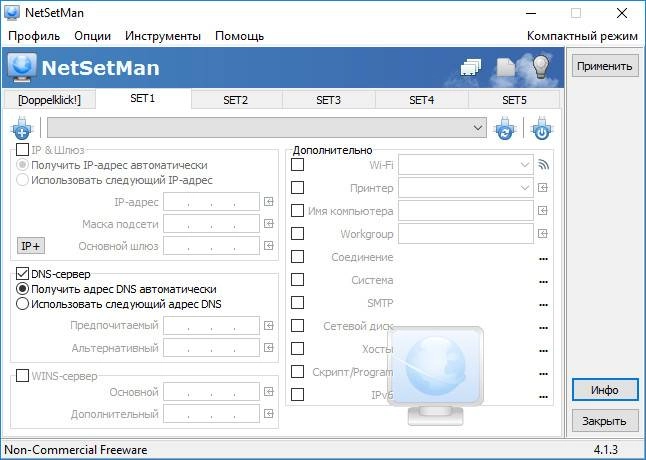Click the Имя компьютера text field
This screenshot has height=460, width=646.
[466, 210]
